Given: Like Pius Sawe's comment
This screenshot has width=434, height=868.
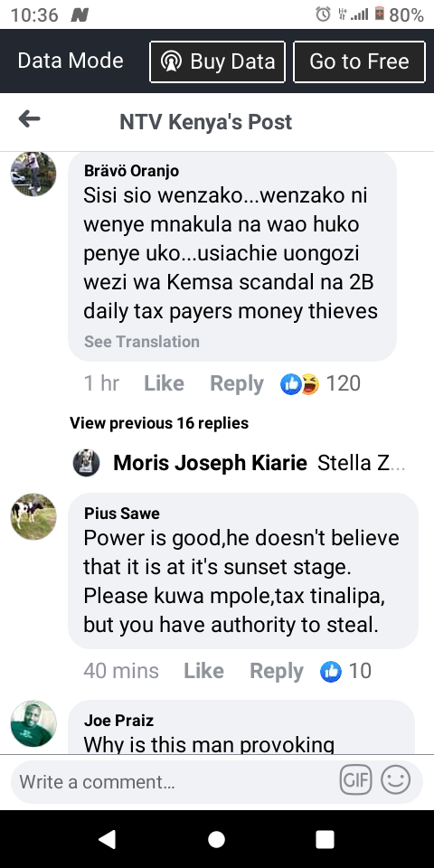Looking at the screenshot, I should pyautogui.click(x=203, y=672).
